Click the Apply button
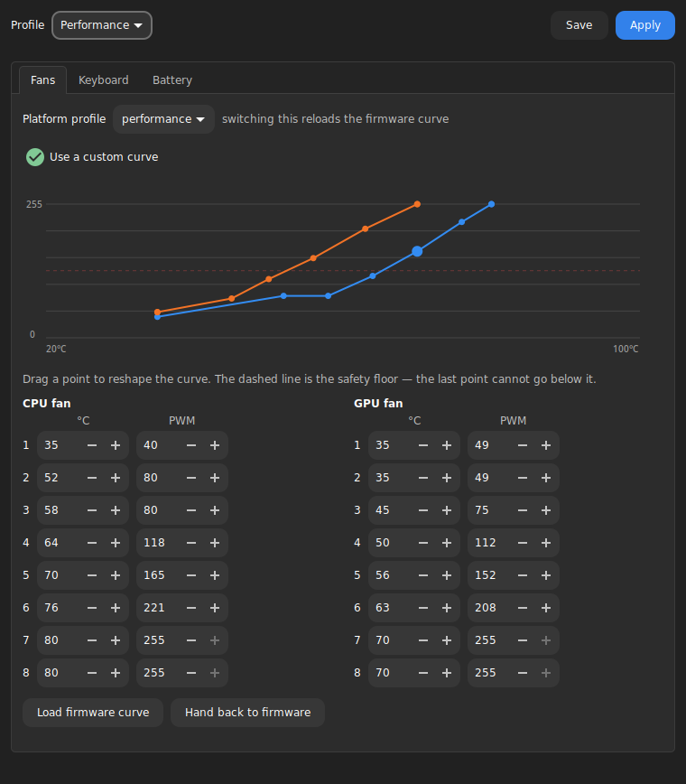Viewport: 686px width, 784px height. pos(645,25)
